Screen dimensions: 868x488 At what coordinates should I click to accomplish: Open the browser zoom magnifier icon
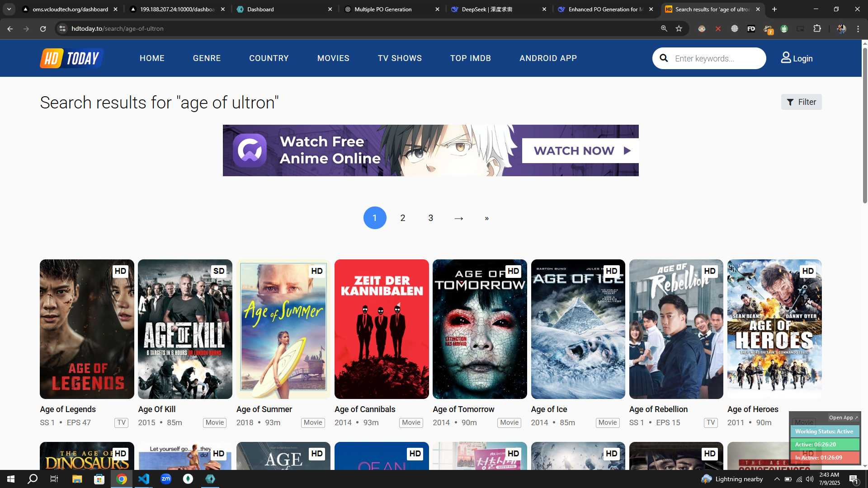click(x=664, y=28)
